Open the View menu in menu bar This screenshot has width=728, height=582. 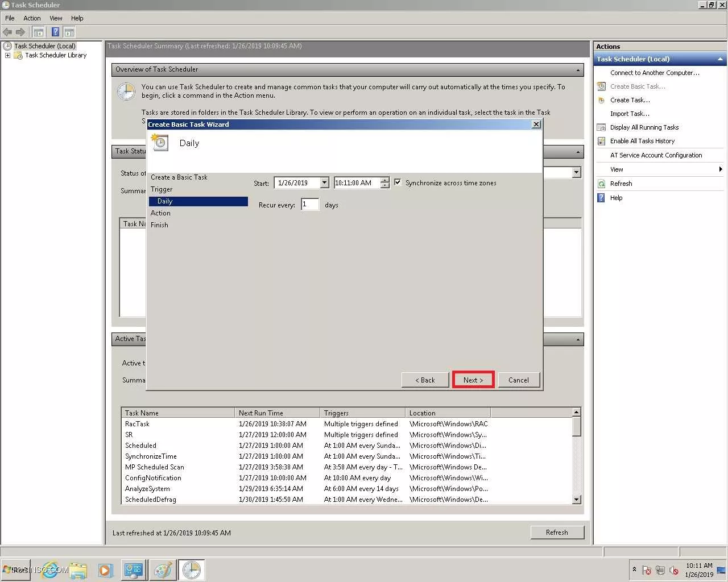coord(56,18)
